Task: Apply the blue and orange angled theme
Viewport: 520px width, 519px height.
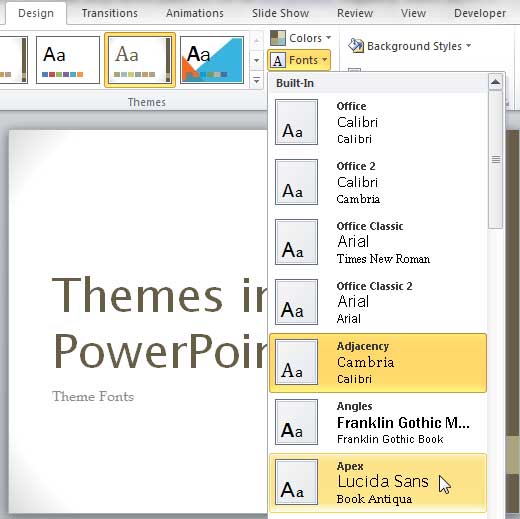Action: (x=212, y=60)
